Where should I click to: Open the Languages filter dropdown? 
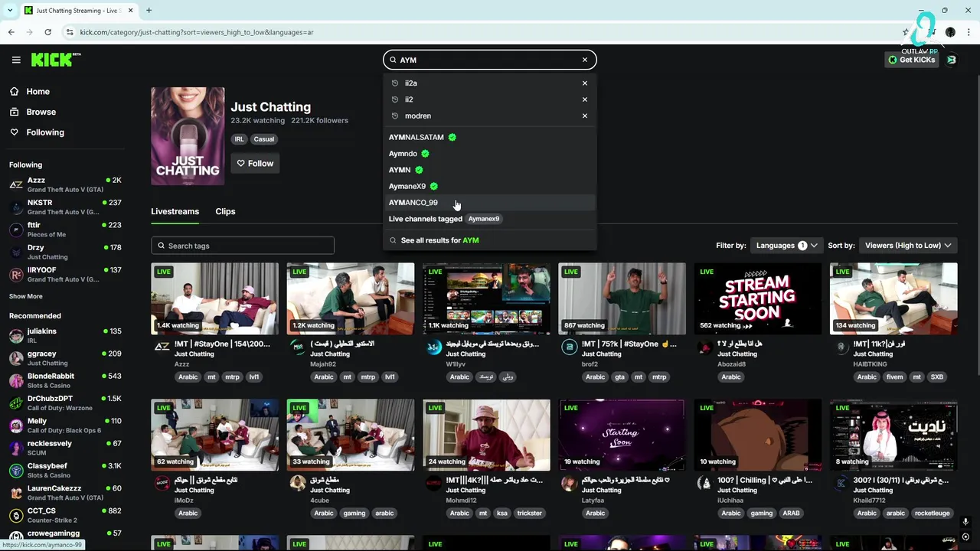click(786, 246)
